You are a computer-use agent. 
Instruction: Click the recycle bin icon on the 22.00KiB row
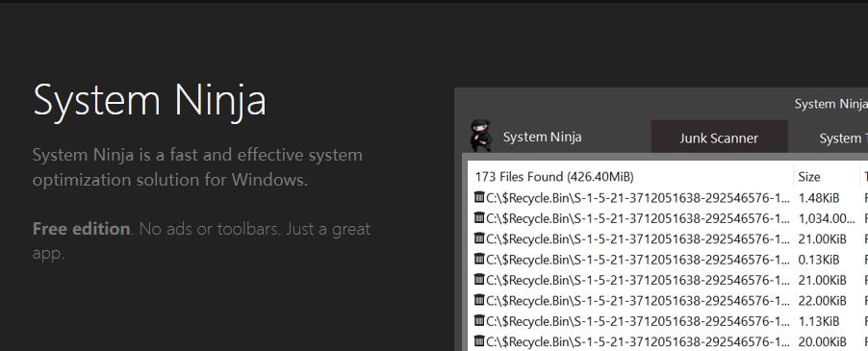[479, 300]
